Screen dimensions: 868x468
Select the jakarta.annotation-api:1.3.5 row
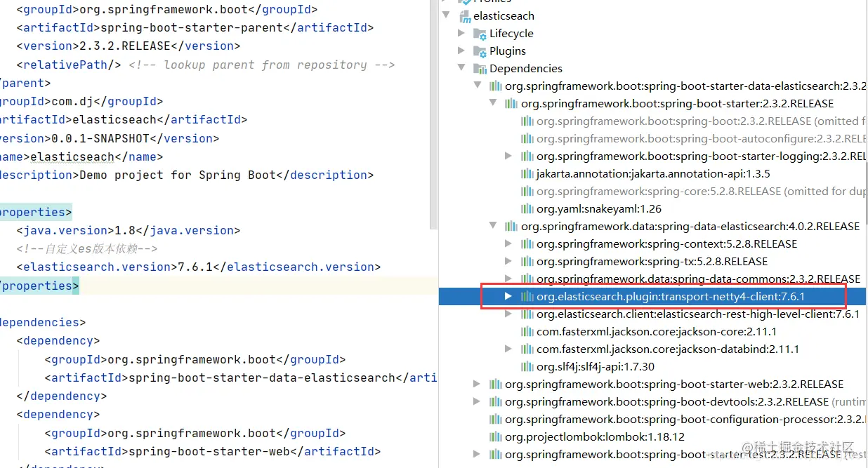pos(653,173)
